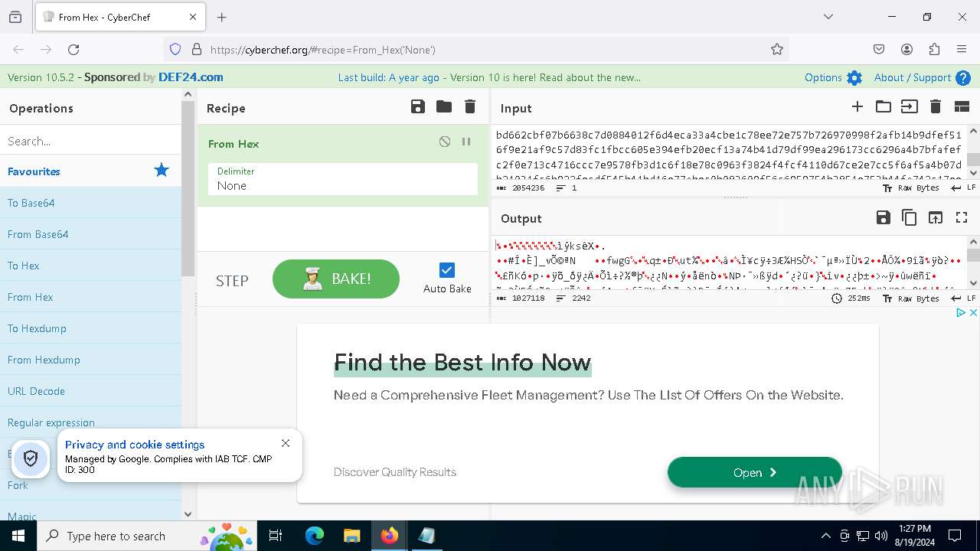
Task: Click the taskbar search box
Action: click(x=145, y=536)
